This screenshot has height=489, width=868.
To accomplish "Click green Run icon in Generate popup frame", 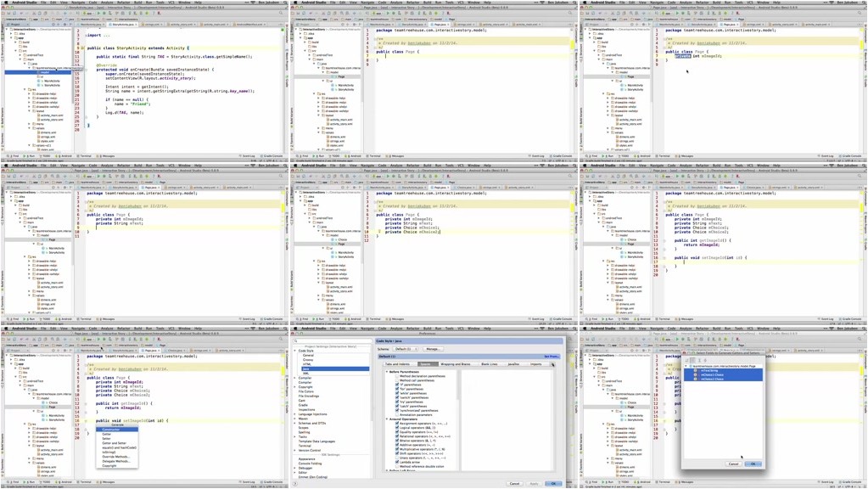I will [98, 339].
